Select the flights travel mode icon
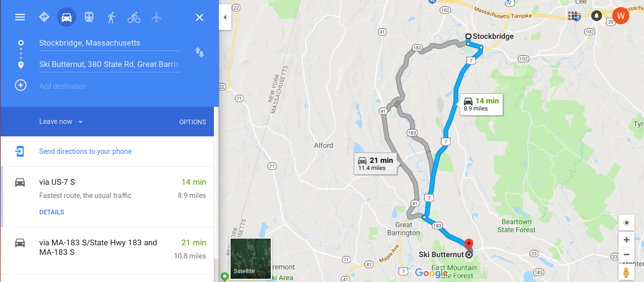This screenshot has height=282, width=644. [156, 17]
